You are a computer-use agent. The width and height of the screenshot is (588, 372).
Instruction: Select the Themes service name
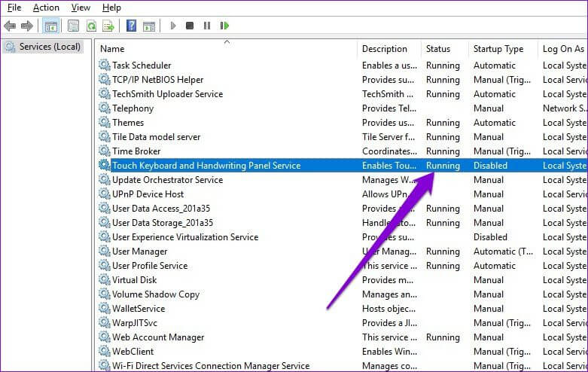(128, 123)
